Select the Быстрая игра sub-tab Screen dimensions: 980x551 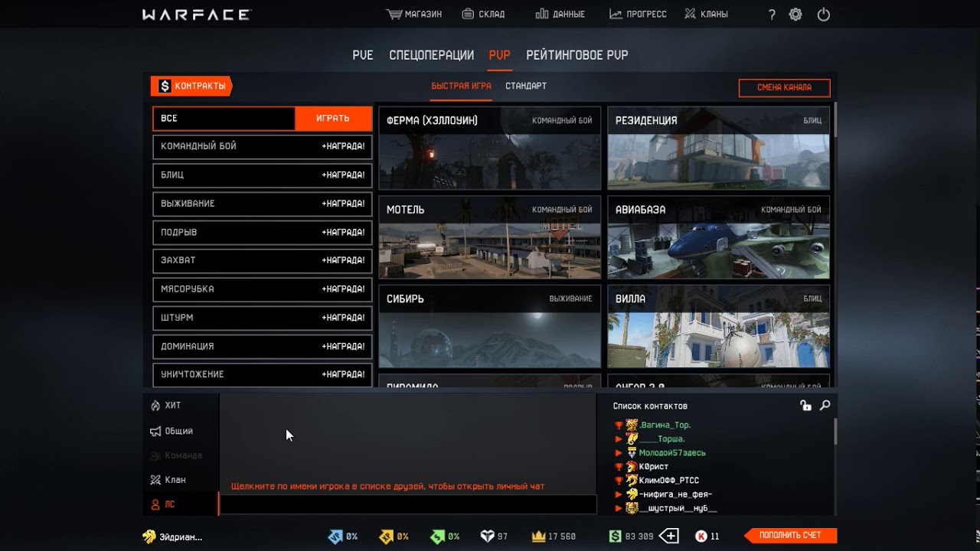[461, 86]
